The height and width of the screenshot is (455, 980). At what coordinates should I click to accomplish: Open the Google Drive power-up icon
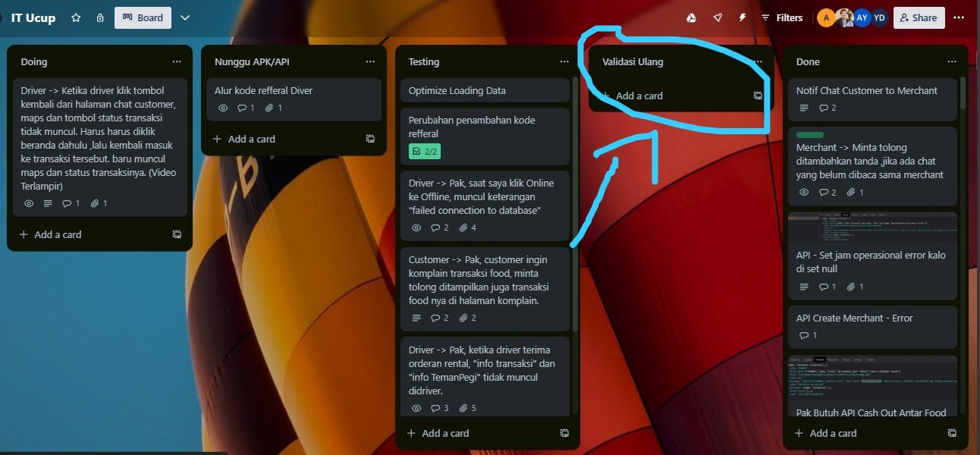pyautogui.click(x=691, y=17)
